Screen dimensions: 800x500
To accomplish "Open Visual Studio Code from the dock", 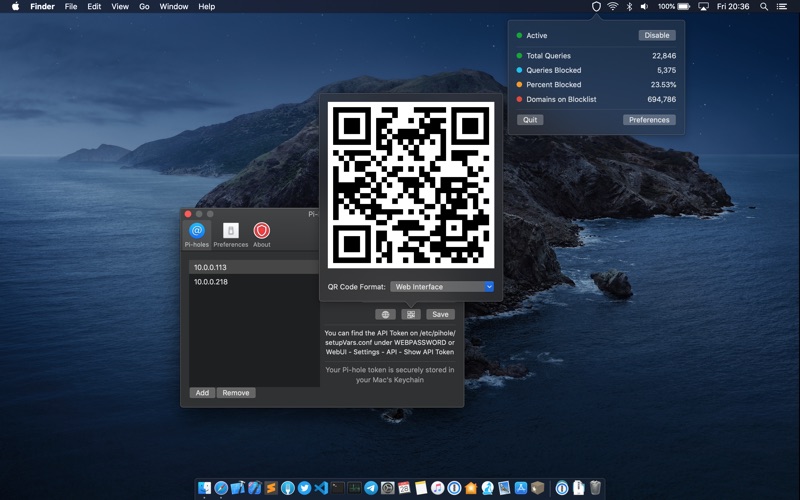I will (321, 488).
